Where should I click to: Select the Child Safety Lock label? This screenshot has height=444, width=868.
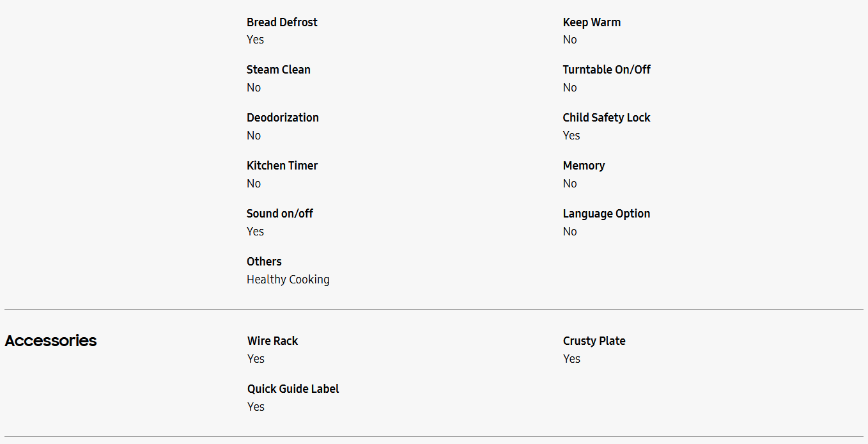pos(606,118)
